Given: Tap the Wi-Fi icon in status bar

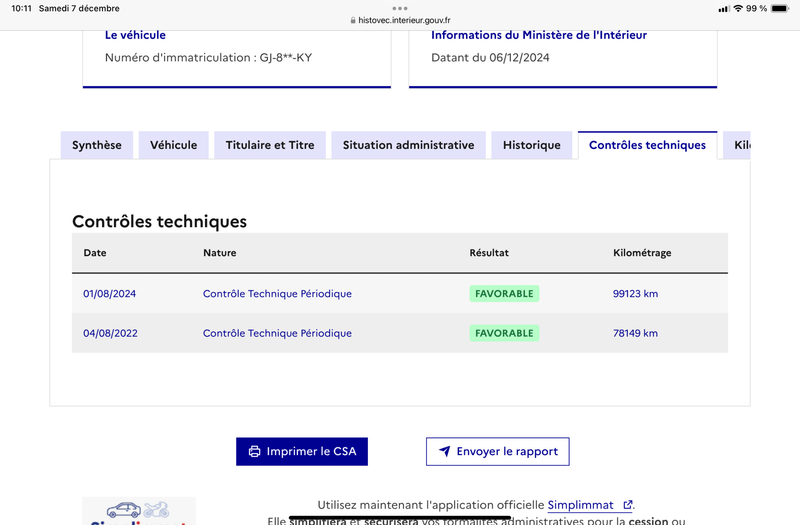Looking at the screenshot, I should click(x=738, y=8).
